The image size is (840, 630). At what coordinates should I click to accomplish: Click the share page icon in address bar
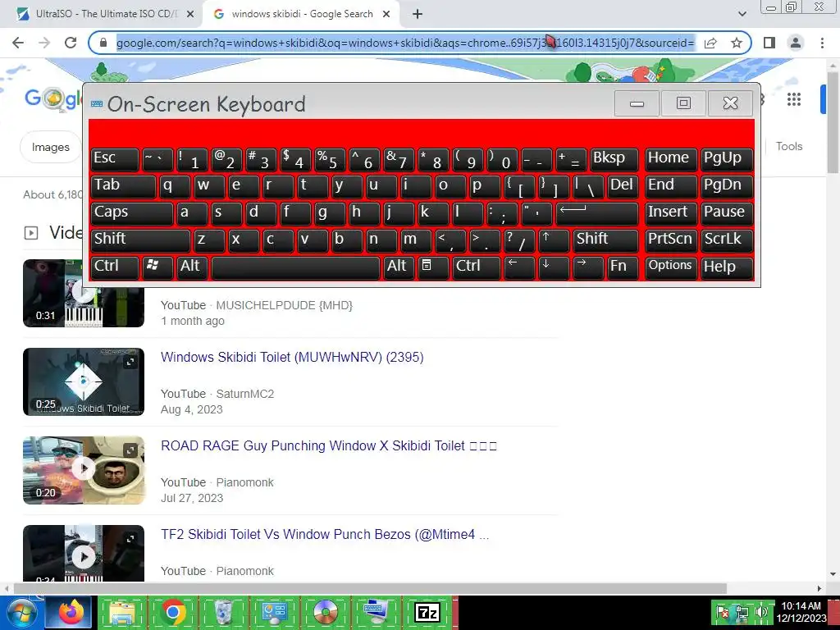pyautogui.click(x=710, y=43)
